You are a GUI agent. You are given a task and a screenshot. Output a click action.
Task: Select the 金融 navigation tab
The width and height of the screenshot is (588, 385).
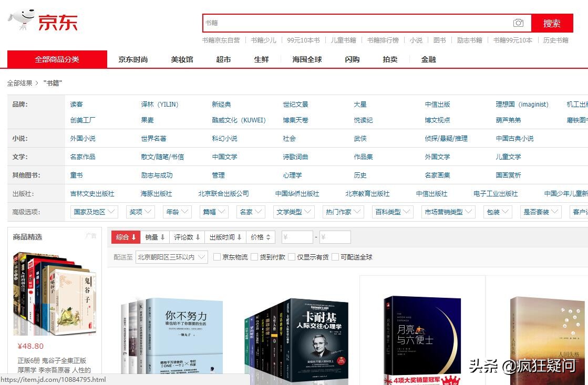click(x=428, y=59)
